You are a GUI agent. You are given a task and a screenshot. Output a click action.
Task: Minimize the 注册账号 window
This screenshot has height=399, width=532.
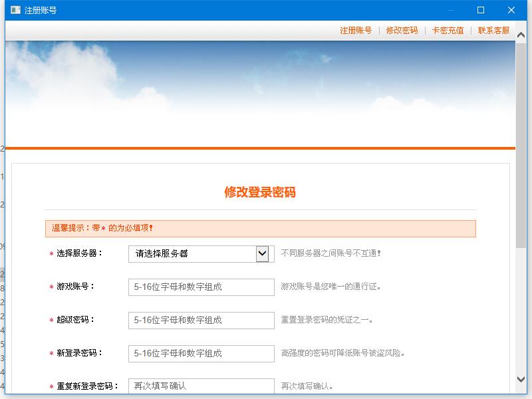451,10
